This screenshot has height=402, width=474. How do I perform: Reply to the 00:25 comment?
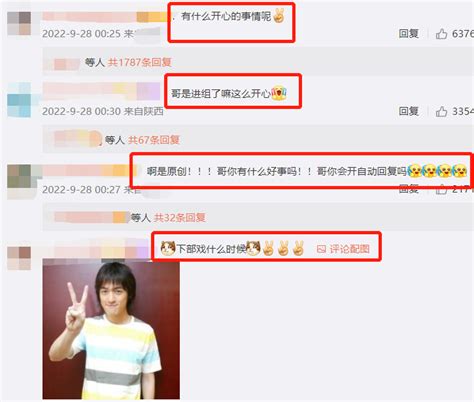click(x=409, y=33)
